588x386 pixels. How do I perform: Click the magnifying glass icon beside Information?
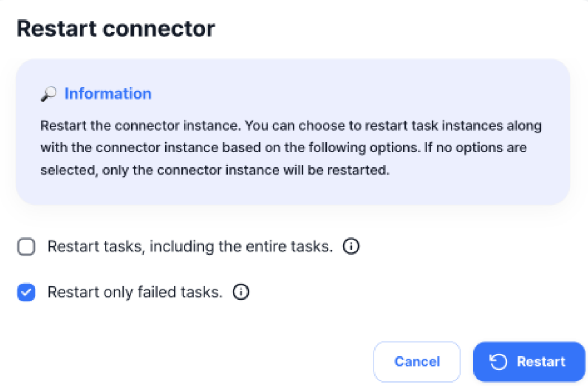[x=49, y=93]
